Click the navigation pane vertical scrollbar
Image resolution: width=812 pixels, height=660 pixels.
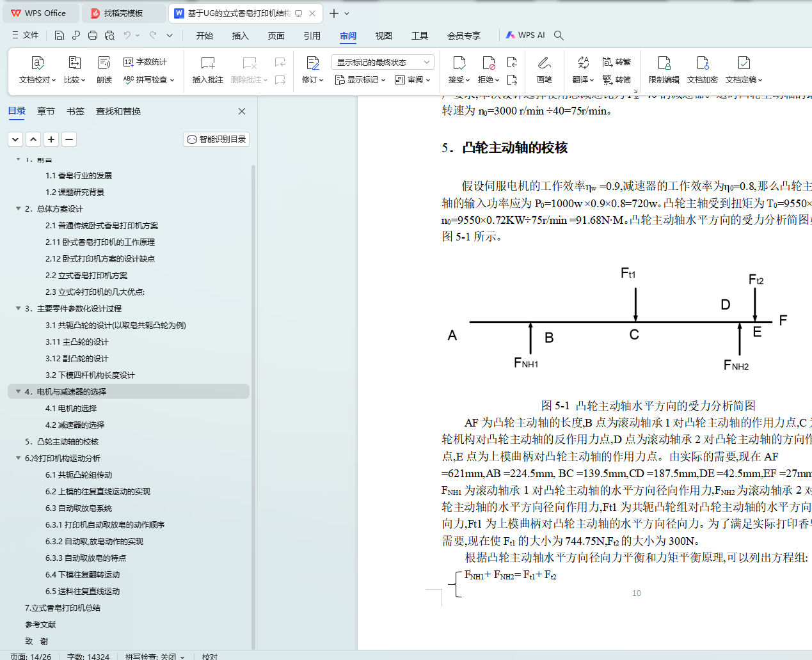(253, 406)
